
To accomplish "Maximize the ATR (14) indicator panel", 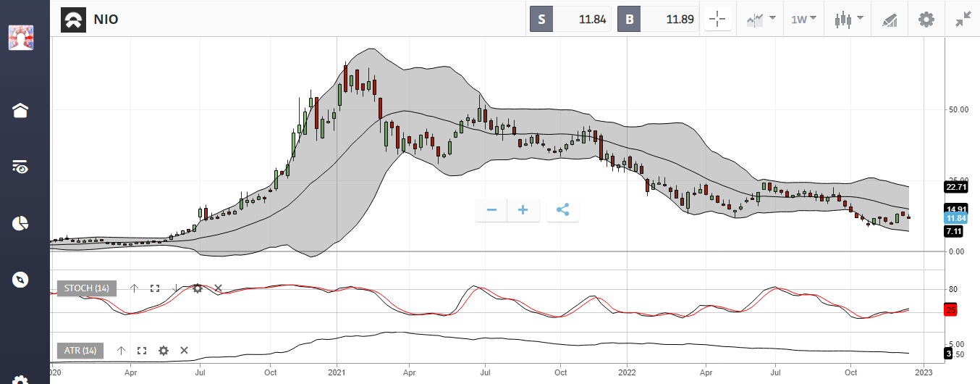I will (x=142, y=351).
